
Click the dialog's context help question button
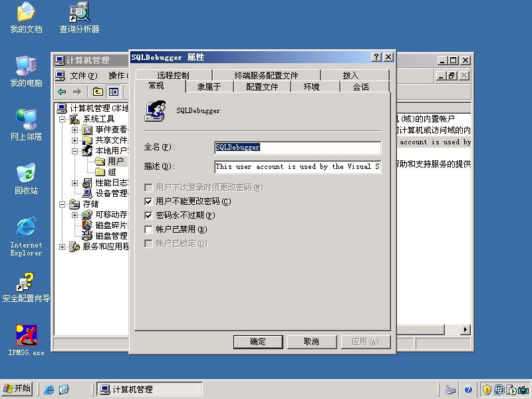[x=376, y=57]
